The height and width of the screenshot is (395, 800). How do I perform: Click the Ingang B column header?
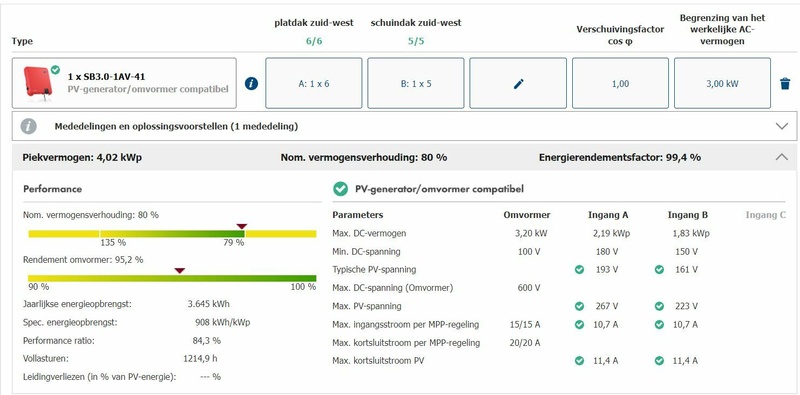(x=688, y=215)
